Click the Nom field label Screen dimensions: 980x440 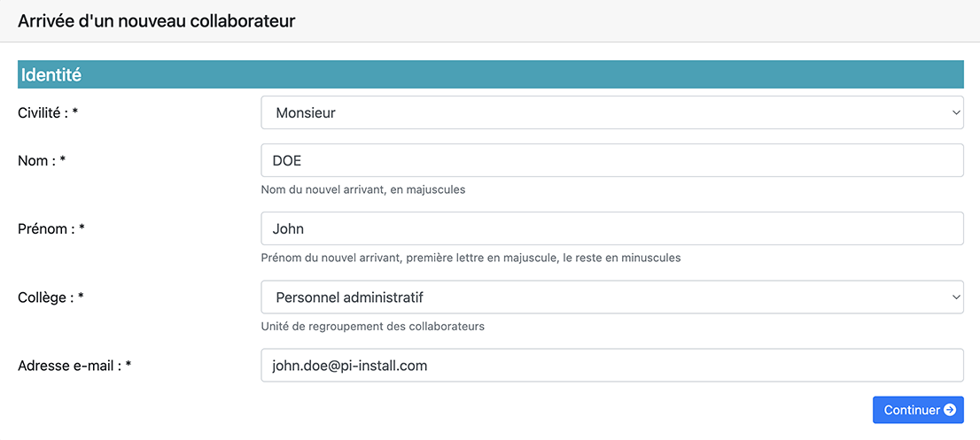(35, 160)
